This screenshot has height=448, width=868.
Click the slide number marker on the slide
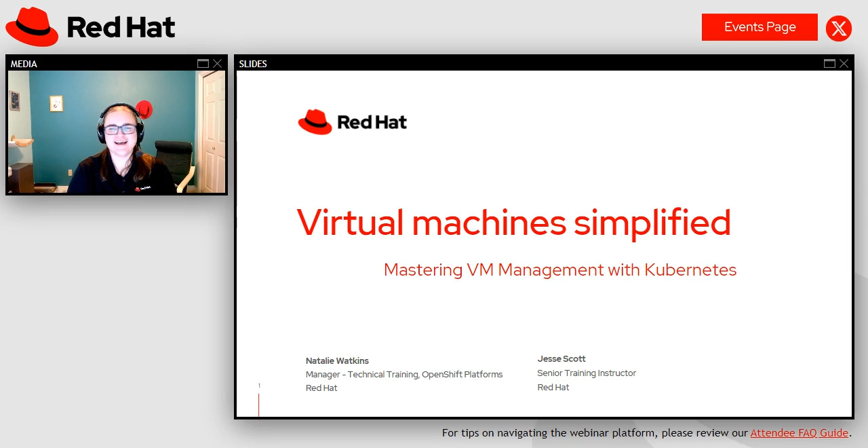[259, 386]
